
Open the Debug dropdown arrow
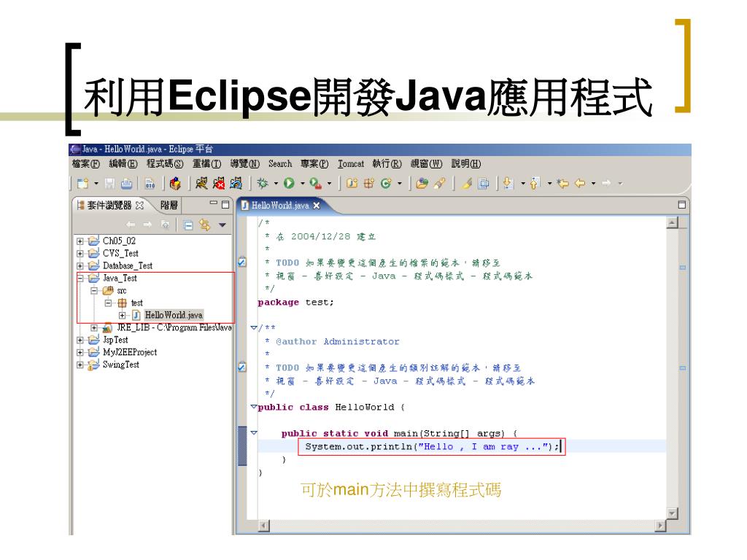276,183
